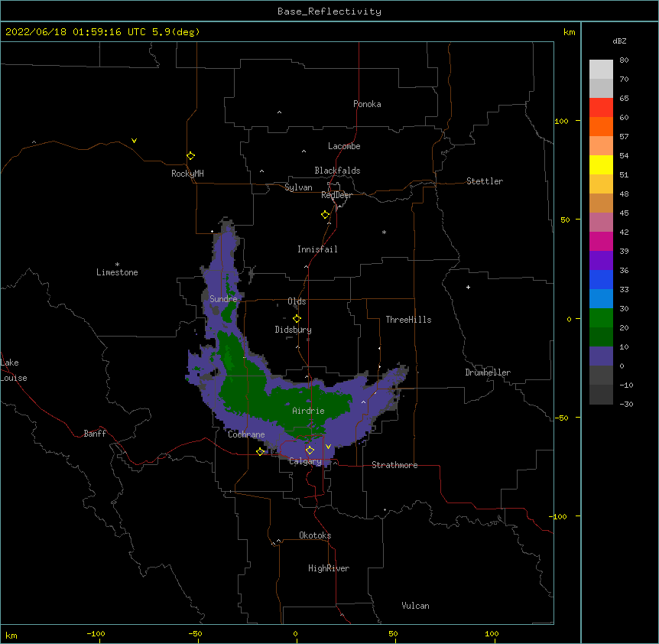
Task: Click the yellow diamond marker near Cochrane
Action: (260, 451)
